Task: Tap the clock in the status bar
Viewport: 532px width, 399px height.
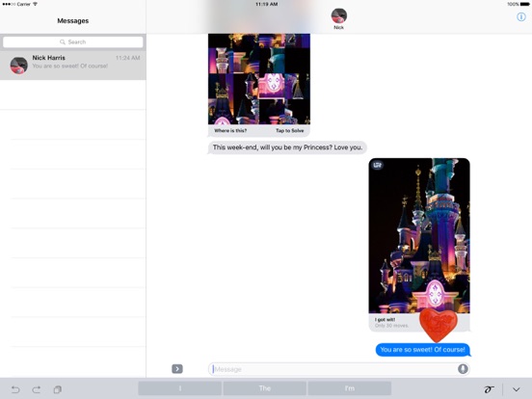Action: click(x=266, y=4)
